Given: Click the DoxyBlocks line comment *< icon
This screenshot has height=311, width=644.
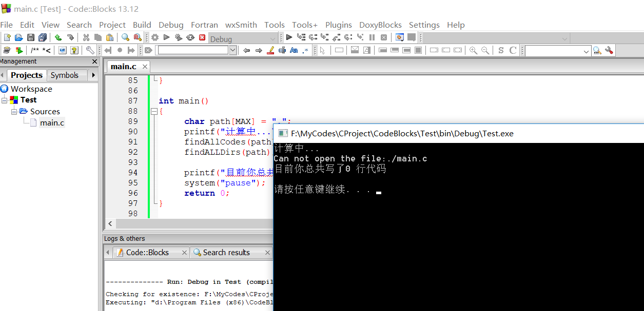Looking at the screenshot, I should point(46,50).
